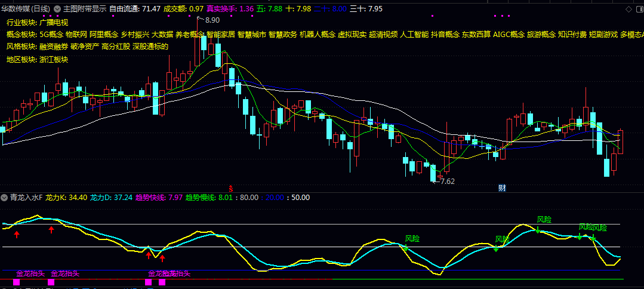Toggle the side panel icon at top-right
Image resolution: width=644 pixels, height=289 pixels.
[640, 9]
